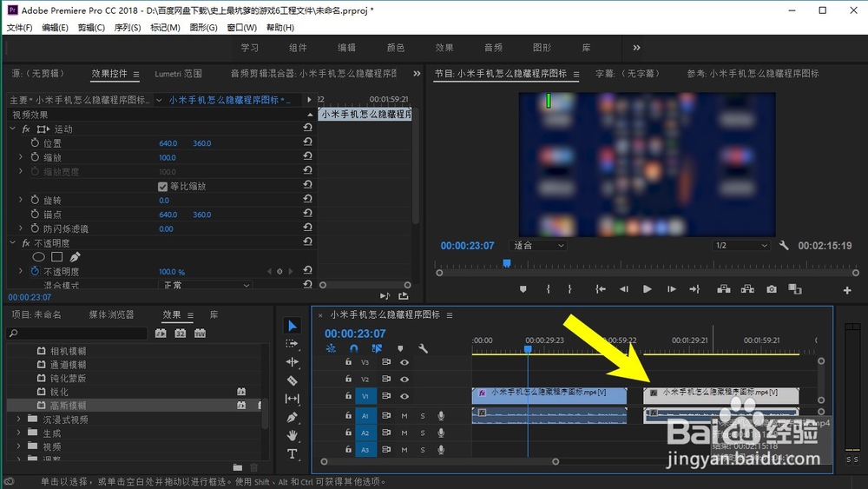
Task: Reset the 位置 parameter
Action: pos(308,142)
